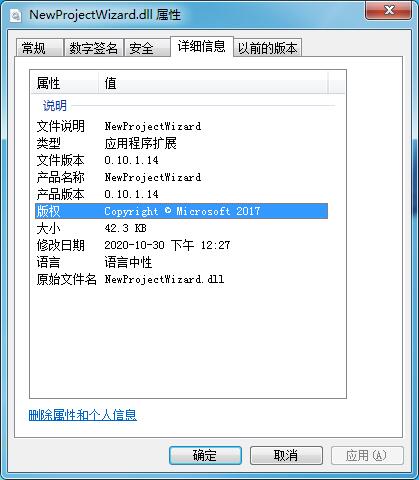Image resolution: width=419 pixels, height=480 pixels.
Task: Confirm with the 确定 button
Action: 205,455
